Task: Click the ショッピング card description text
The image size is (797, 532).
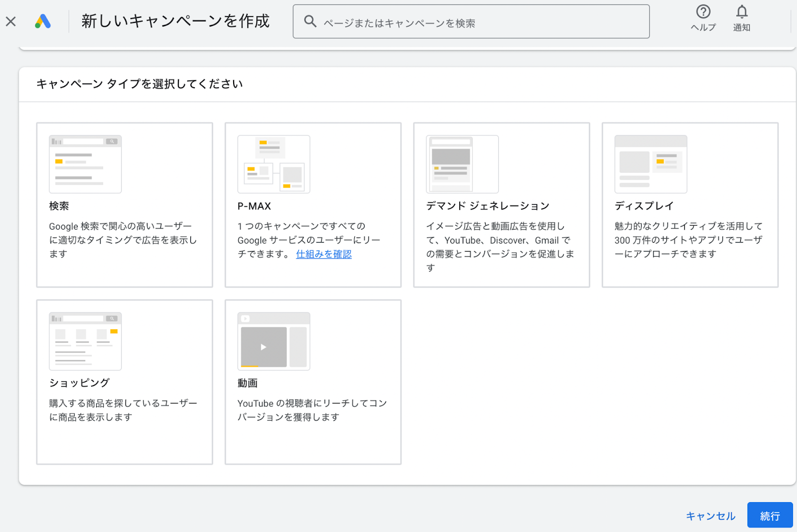Action: click(123, 410)
